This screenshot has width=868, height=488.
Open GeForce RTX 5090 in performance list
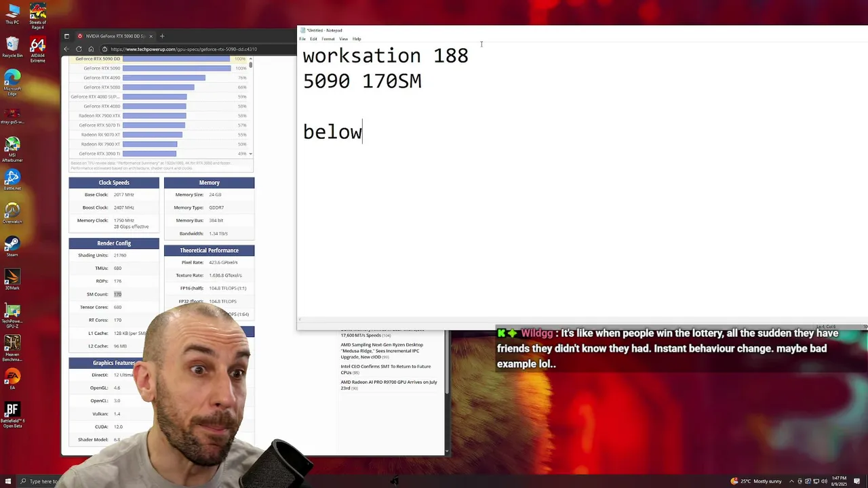(x=102, y=68)
